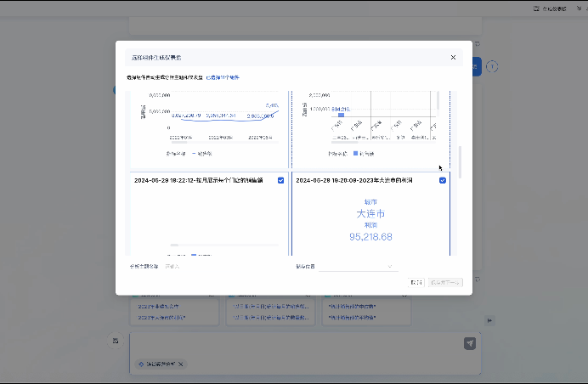Viewport: 588px width, 384px height.
Task: Open the online data dashboard icon at top
Action: click(x=536, y=8)
